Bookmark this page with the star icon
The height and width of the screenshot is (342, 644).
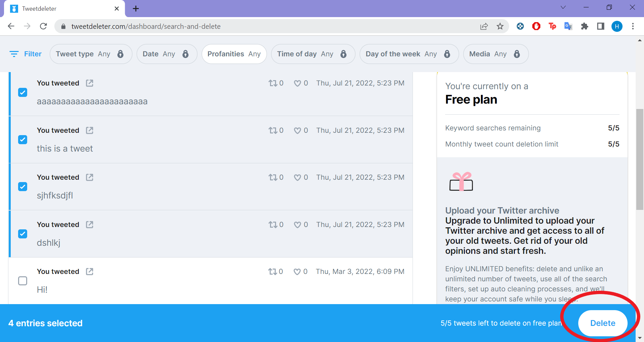[x=500, y=26]
